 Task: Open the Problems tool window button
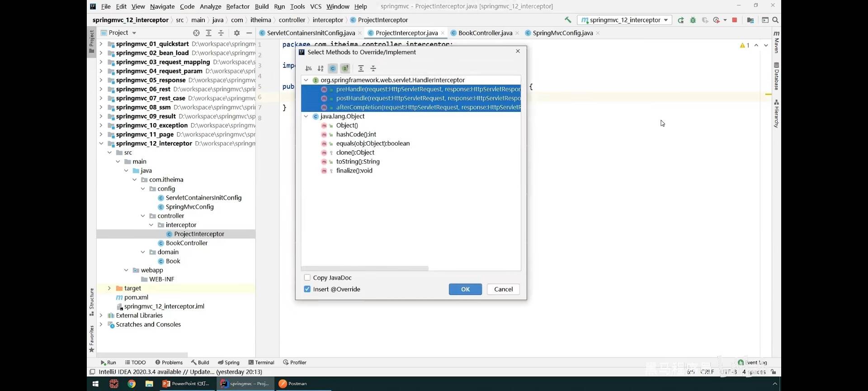169,362
